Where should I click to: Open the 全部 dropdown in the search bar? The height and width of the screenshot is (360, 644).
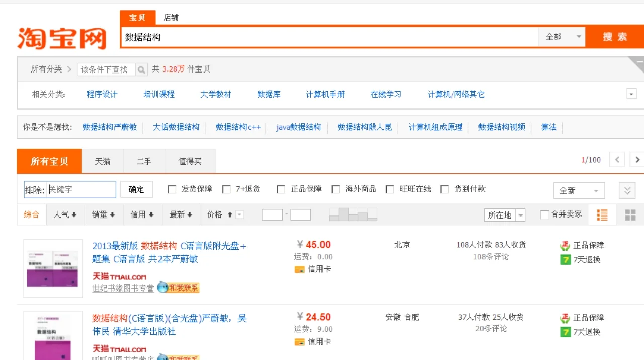point(561,37)
